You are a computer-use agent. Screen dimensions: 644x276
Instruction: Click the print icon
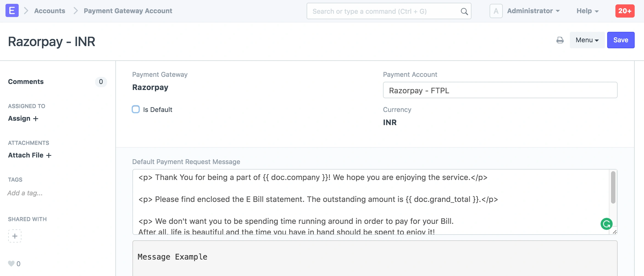[560, 40]
